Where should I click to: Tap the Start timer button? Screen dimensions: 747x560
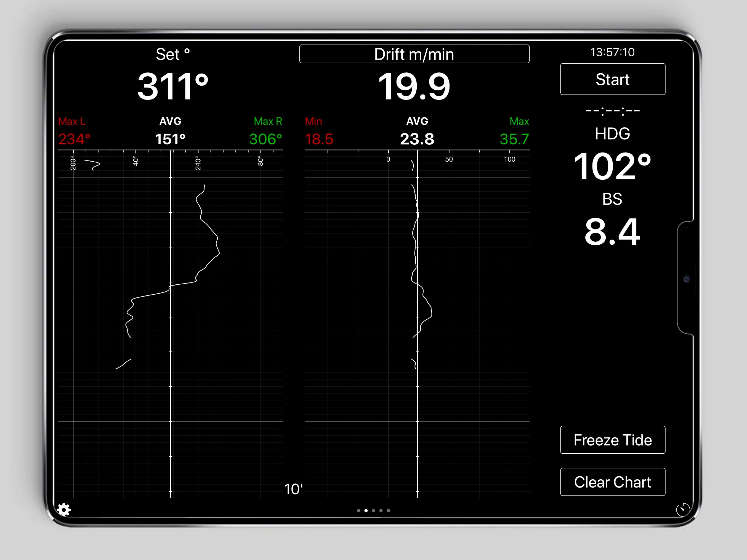click(612, 79)
